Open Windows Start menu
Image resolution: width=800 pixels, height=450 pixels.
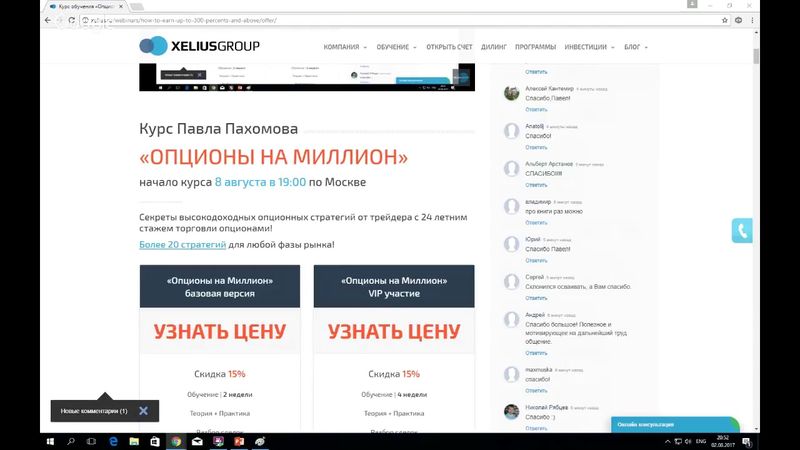pos(50,441)
